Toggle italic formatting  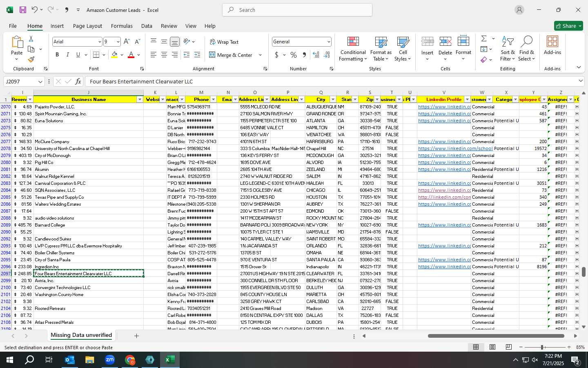click(x=68, y=55)
